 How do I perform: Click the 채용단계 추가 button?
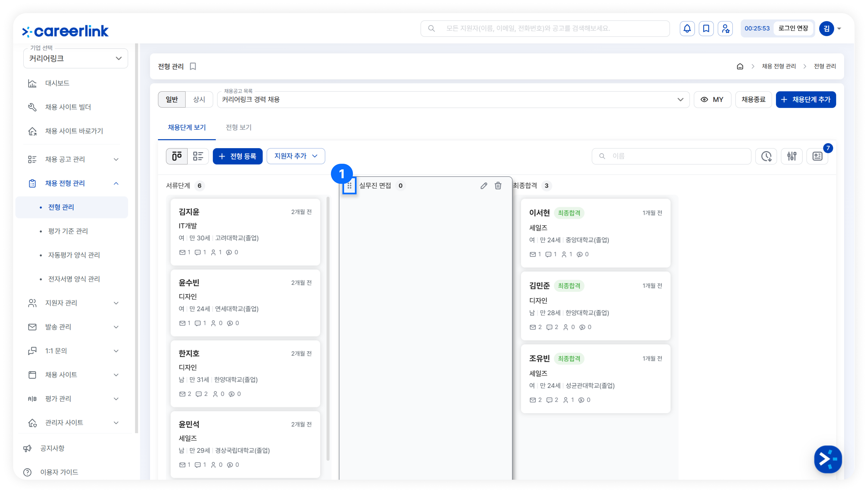click(805, 100)
